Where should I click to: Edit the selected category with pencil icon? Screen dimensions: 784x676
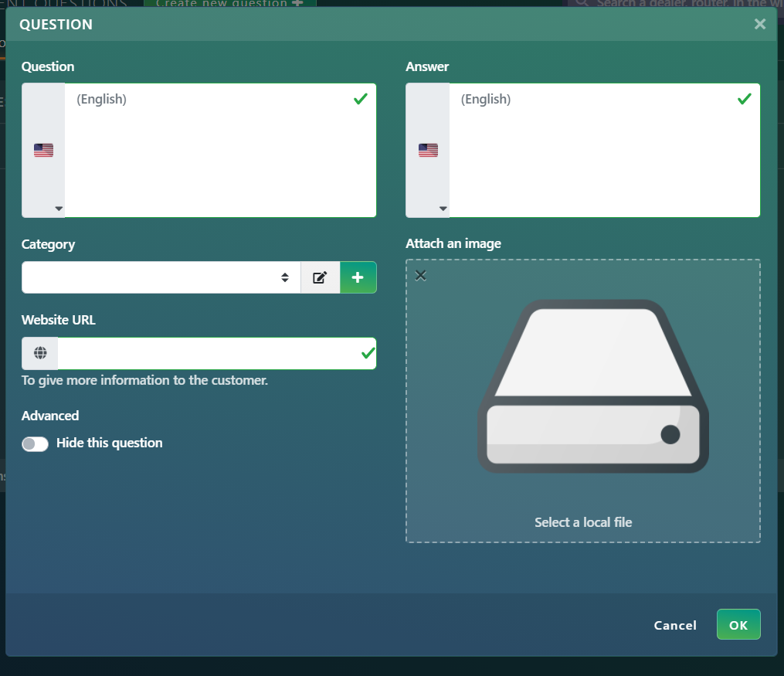[320, 277]
